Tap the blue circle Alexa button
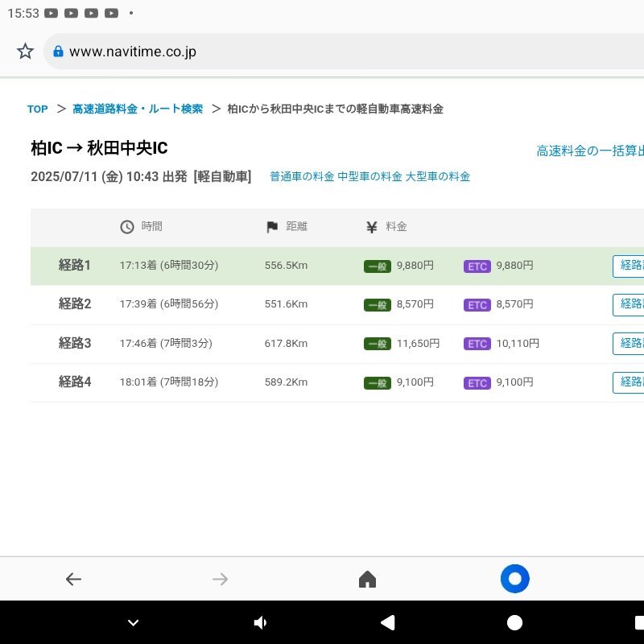644x644 pixels. tap(514, 579)
